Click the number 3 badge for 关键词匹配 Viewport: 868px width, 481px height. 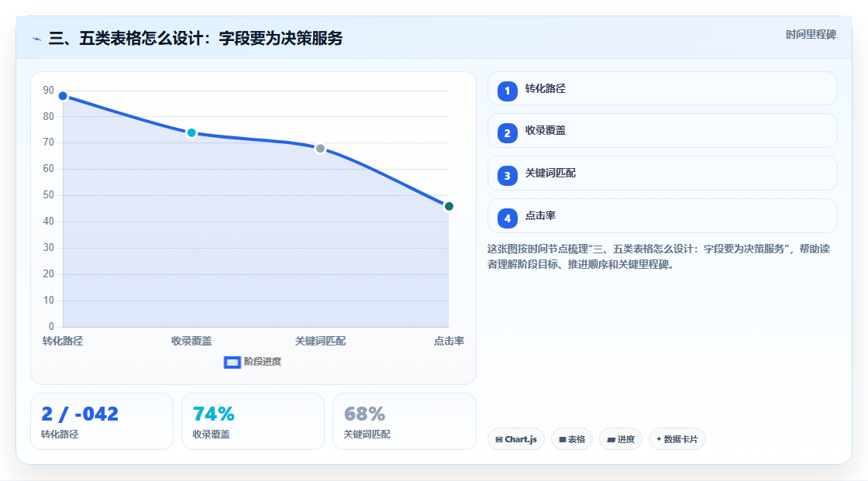(x=507, y=176)
